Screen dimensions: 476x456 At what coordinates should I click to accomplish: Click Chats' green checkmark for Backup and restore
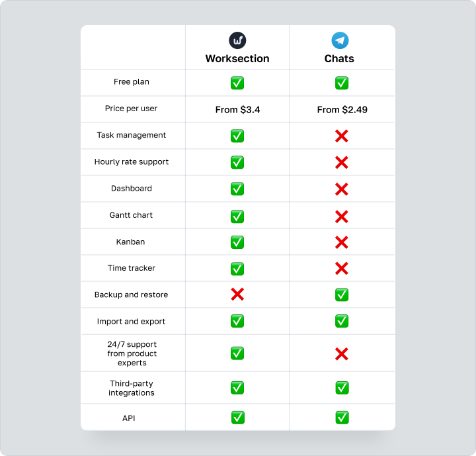coord(341,295)
